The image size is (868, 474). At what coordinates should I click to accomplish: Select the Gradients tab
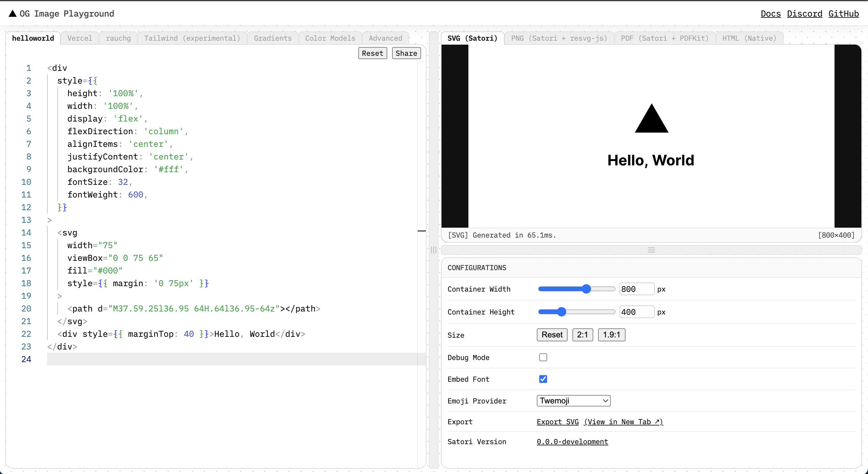[x=273, y=38]
